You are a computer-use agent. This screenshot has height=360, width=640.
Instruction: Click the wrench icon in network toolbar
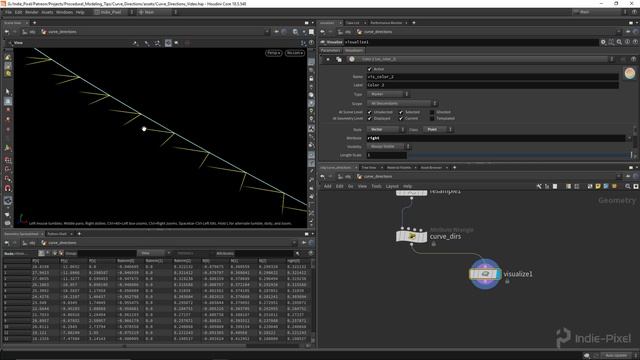pyautogui.click(x=539, y=186)
